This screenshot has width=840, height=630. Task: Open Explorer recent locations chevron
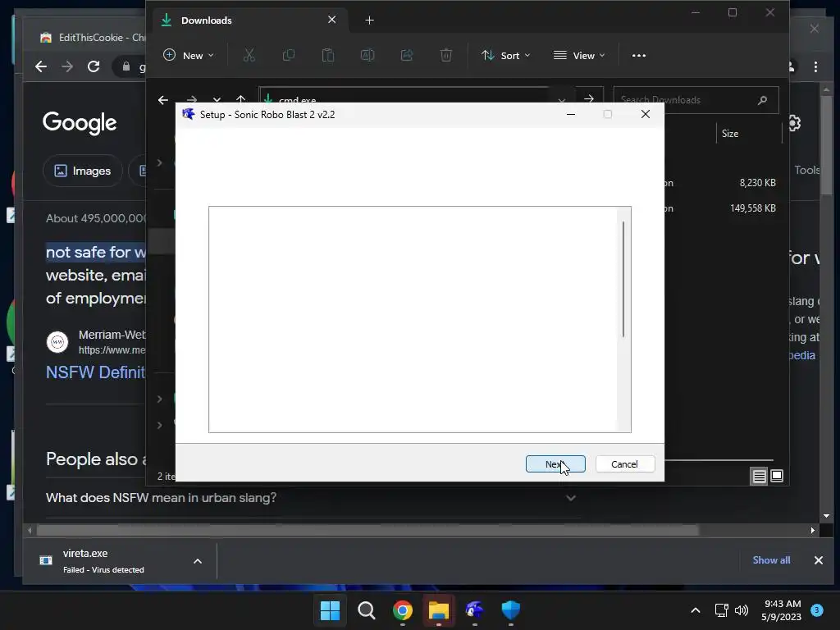coord(217,99)
